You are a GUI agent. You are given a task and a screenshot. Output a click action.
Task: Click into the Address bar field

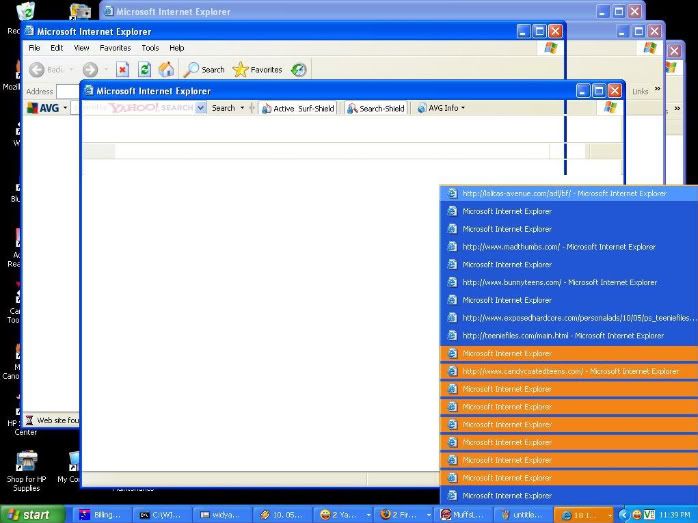point(68,91)
